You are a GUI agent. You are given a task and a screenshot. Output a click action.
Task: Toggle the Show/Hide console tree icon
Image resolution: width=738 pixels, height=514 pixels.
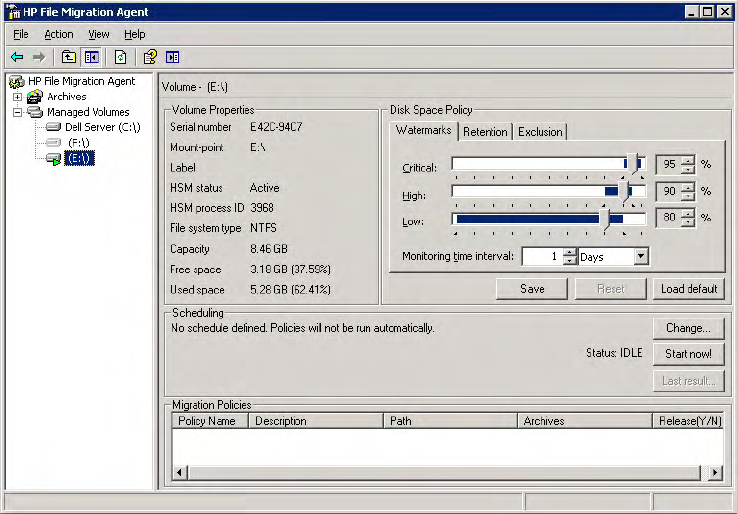coord(91,57)
